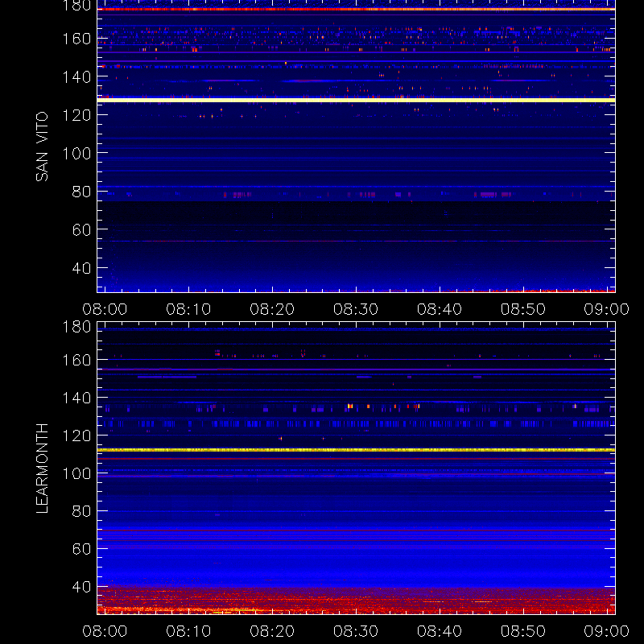Click the 08:10 time label under the SAN VITO plot
The width and height of the screenshot is (644, 644).
(x=188, y=309)
